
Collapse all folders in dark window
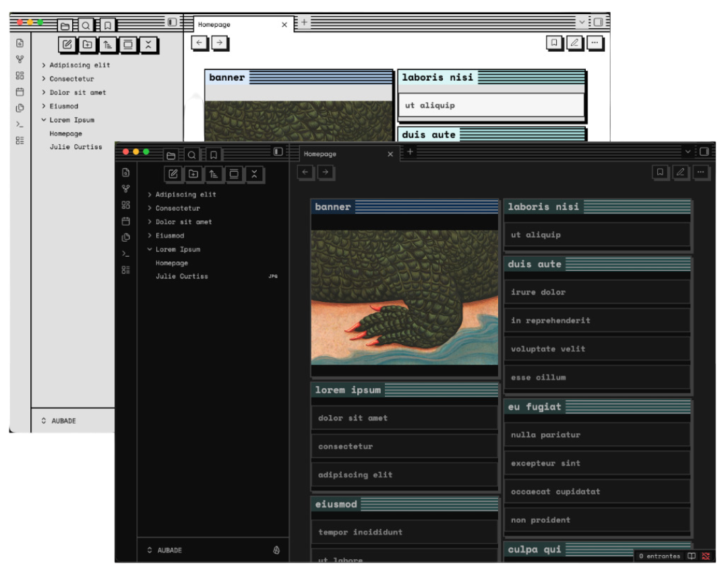254,174
